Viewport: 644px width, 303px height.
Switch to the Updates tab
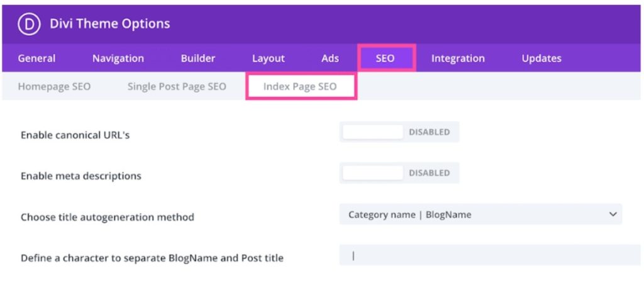pyautogui.click(x=541, y=58)
